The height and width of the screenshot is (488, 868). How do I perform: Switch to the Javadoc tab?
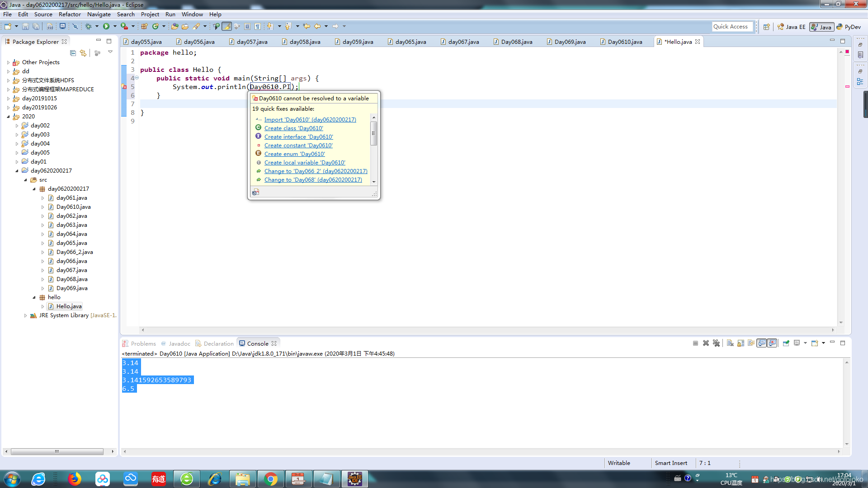tap(175, 344)
